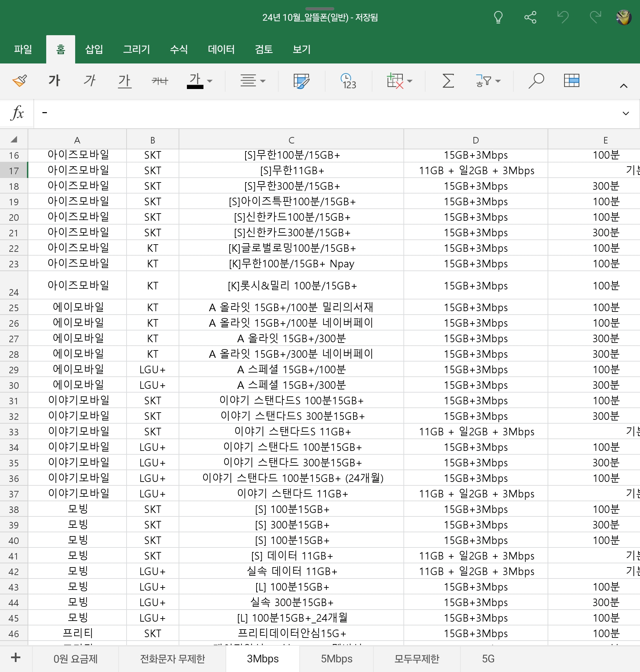
Task: Expand alignment options dropdown arrow
Action: [x=263, y=81]
